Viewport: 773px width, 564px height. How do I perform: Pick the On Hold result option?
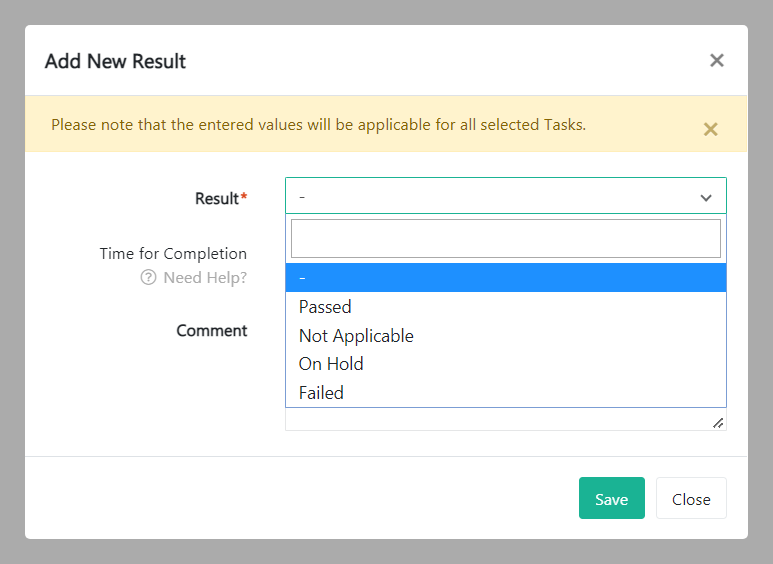click(x=331, y=364)
